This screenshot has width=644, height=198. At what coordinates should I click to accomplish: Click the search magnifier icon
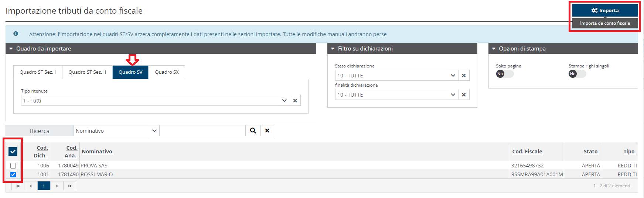click(x=253, y=131)
